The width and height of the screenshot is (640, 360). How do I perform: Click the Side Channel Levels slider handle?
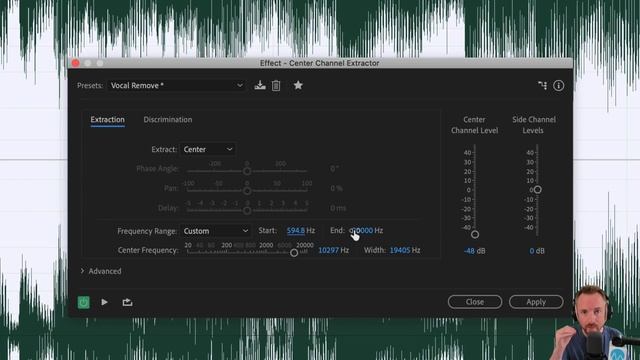538,189
